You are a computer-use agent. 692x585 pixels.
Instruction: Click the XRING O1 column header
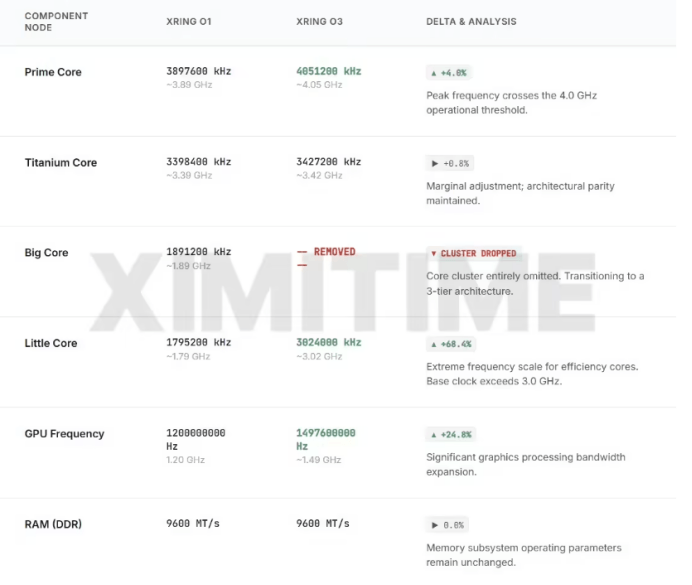[189, 22]
